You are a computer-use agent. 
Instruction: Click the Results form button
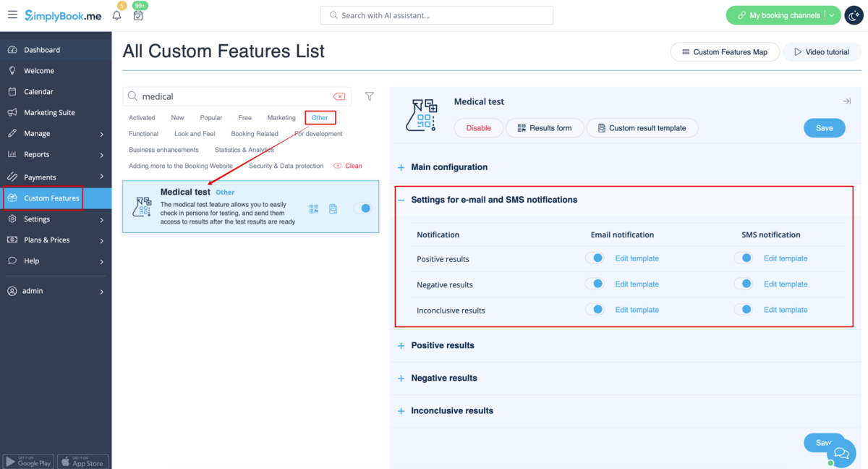pos(544,128)
